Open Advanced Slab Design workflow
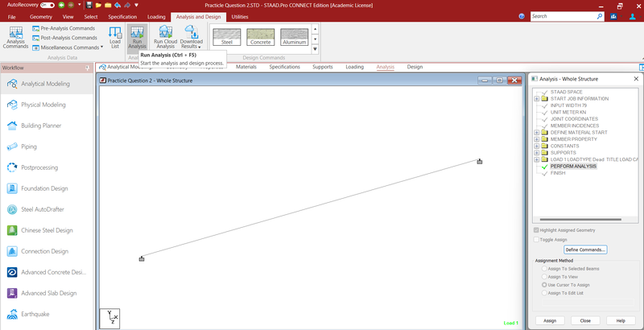644x330 pixels. point(47,293)
